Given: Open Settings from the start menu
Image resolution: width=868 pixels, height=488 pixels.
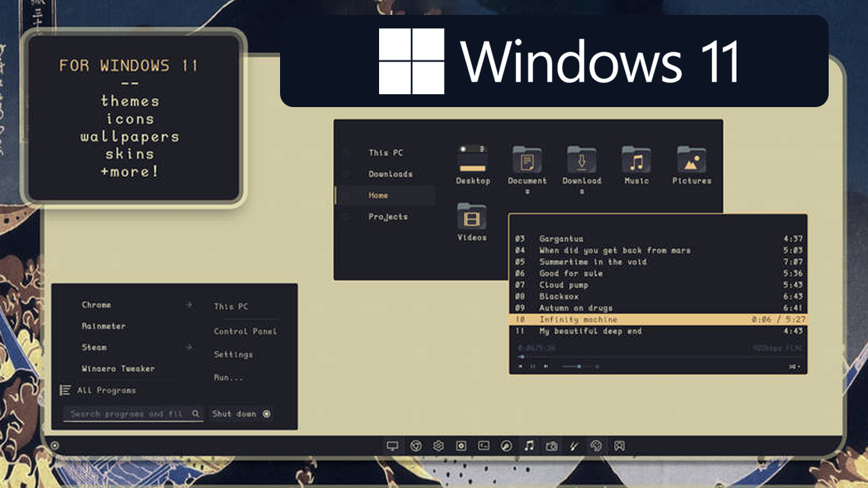Looking at the screenshot, I should coord(233,354).
